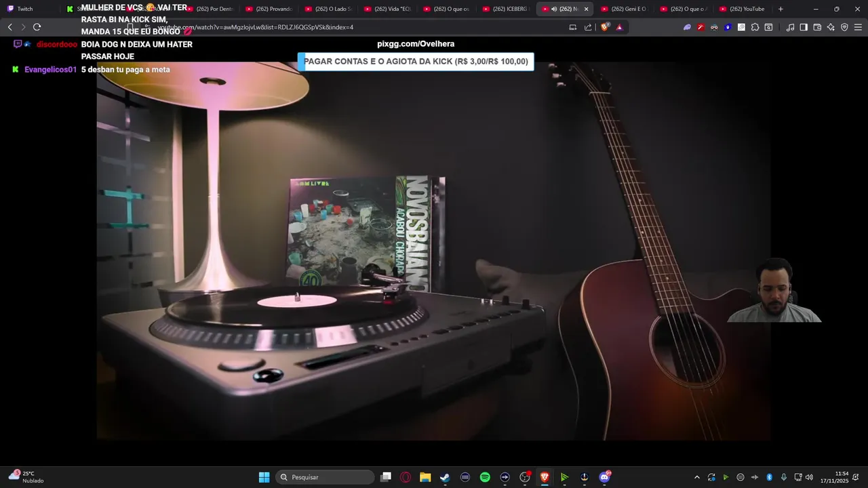Open Leo AI sparkle icon

click(831, 27)
